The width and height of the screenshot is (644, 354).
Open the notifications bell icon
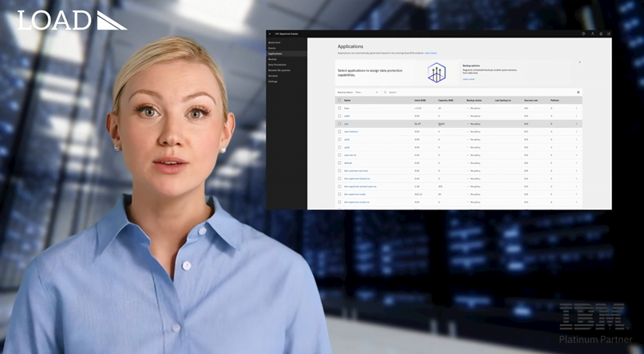(601, 34)
